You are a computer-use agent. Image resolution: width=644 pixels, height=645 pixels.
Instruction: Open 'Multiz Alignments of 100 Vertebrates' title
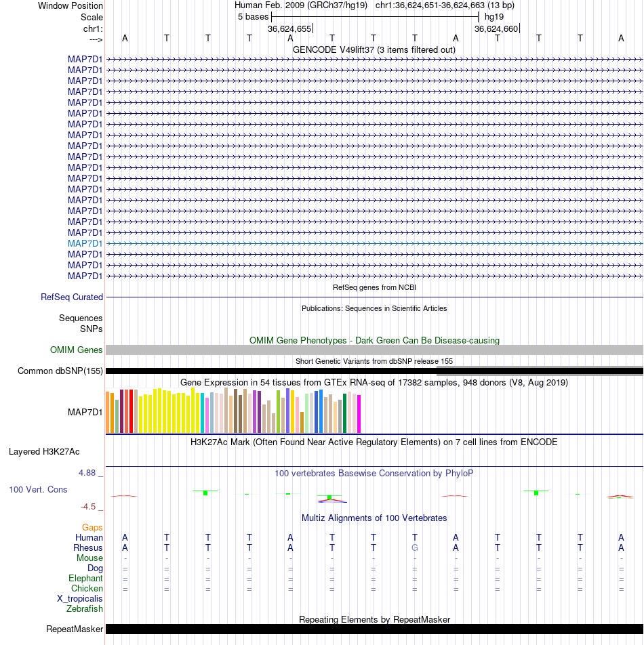coord(374,518)
